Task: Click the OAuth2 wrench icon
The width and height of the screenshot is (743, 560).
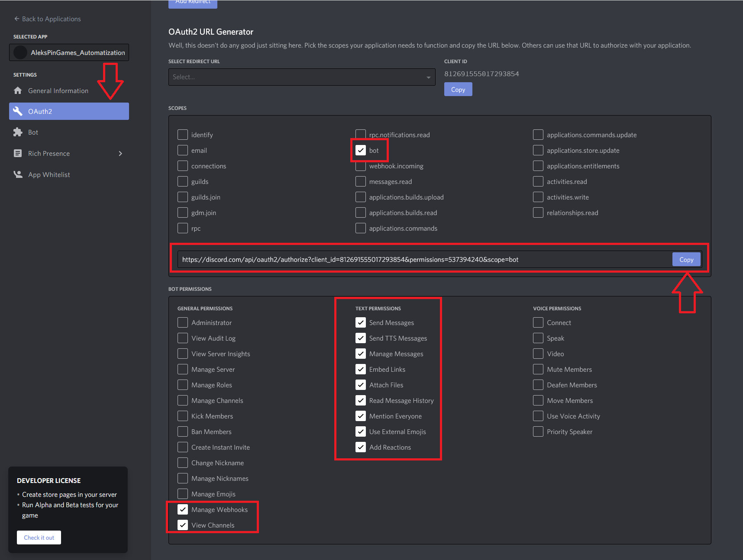Action: pos(18,111)
